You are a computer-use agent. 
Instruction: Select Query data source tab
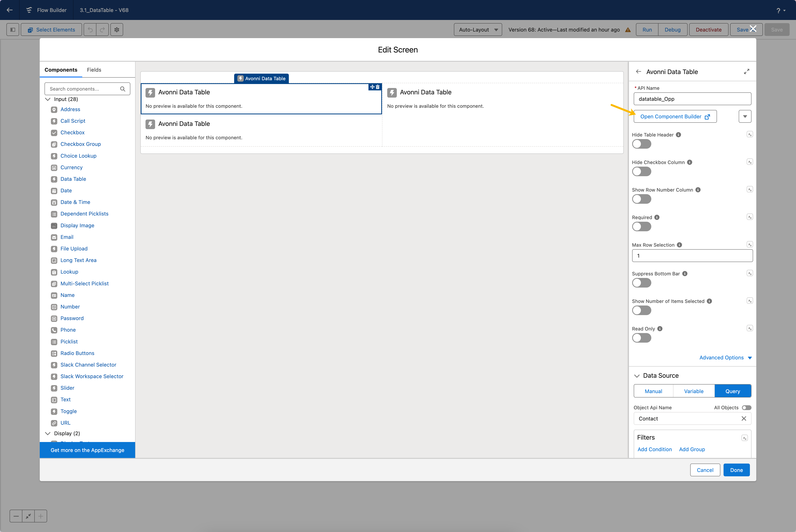733,391
